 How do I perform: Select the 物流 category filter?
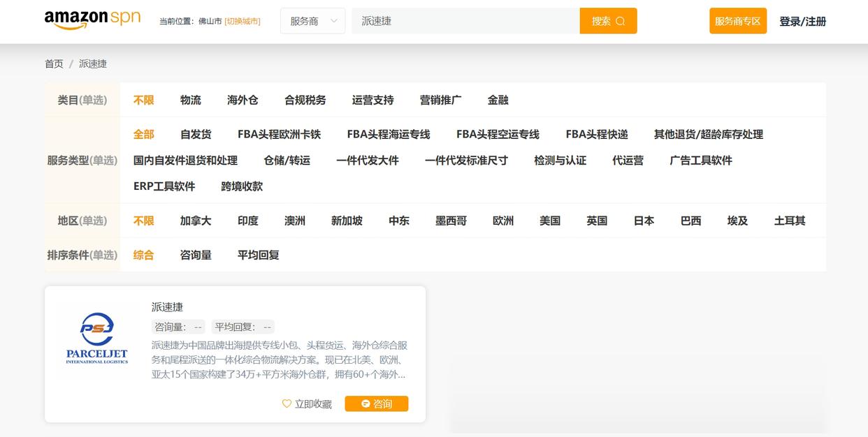pos(191,99)
